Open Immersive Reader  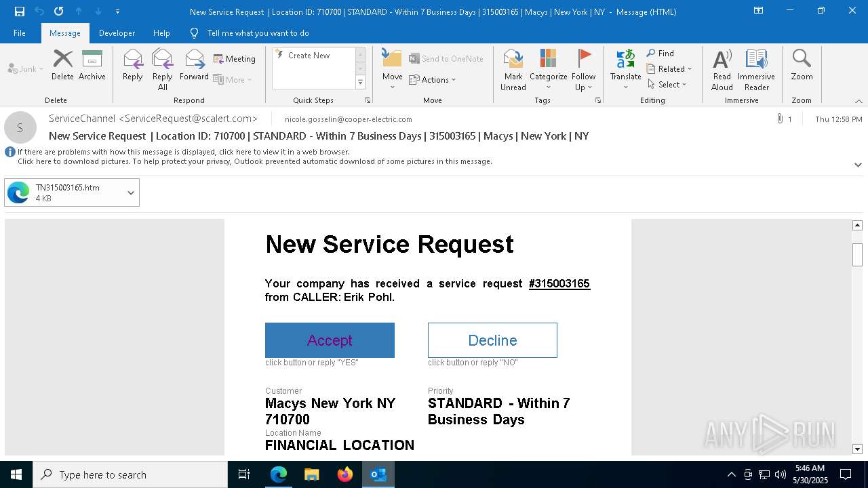757,70
